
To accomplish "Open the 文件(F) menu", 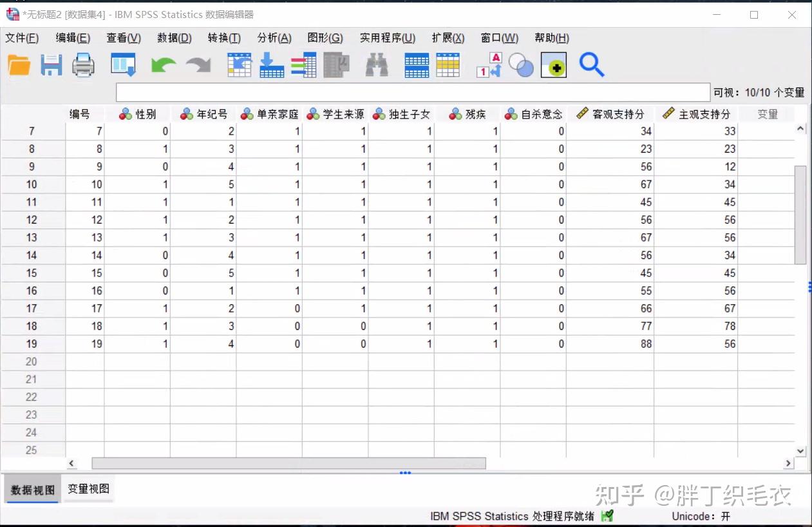I will click(22, 38).
